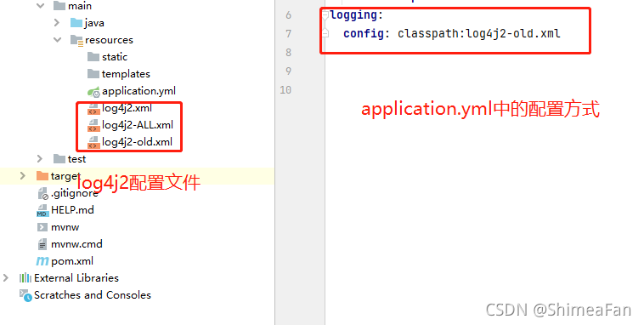Click the mvnw.cmd file icon

click(x=42, y=244)
